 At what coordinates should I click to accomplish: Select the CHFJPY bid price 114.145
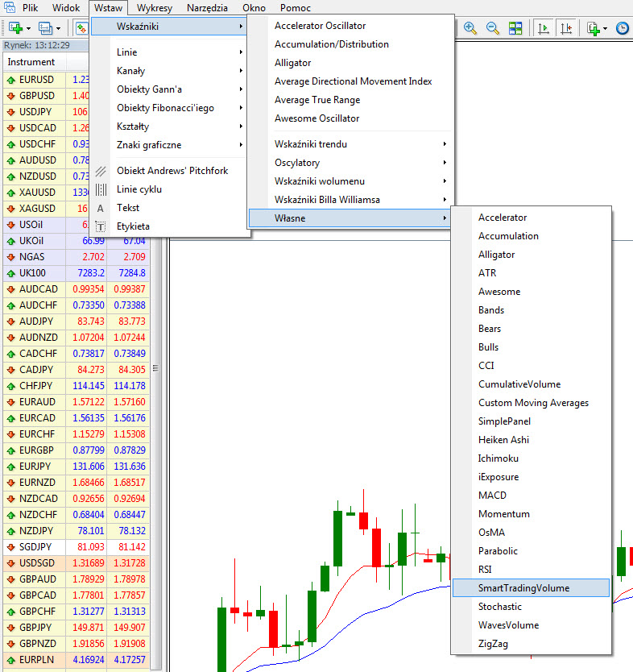89,386
